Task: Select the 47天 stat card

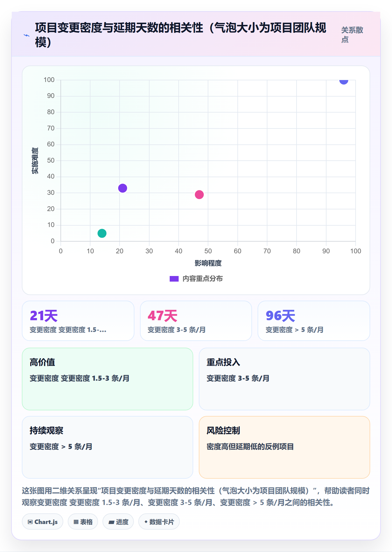Action: (196, 321)
